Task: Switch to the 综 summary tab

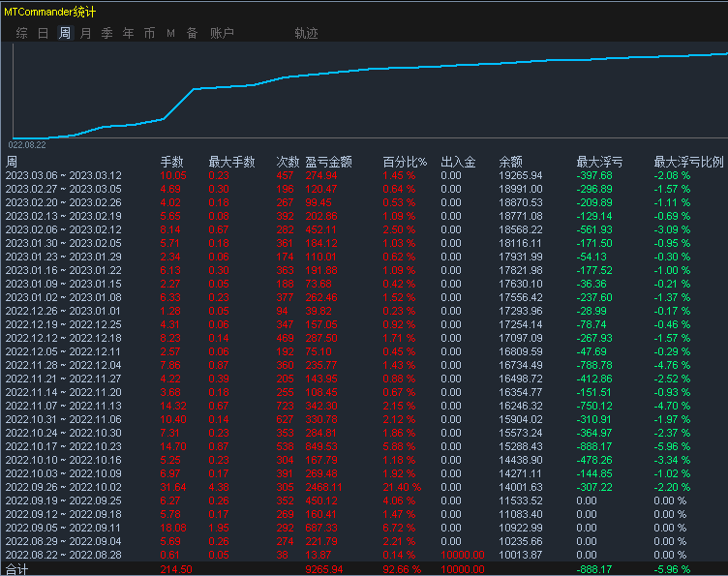Action: coord(21,33)
